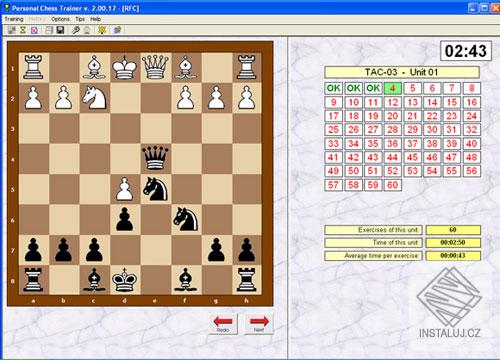500x360 pixels.
Task: Open exercise number 21
Action: pyautogui.click(x=412, y=116)
